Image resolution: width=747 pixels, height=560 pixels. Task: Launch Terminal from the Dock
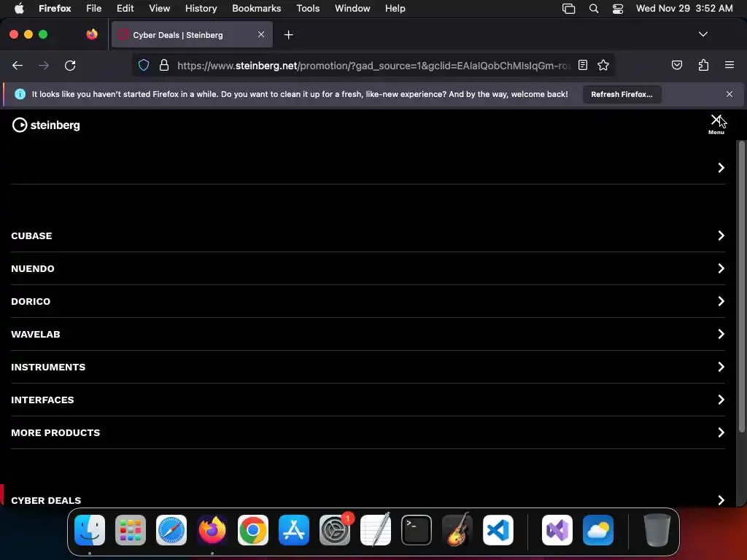pos(417,530)
